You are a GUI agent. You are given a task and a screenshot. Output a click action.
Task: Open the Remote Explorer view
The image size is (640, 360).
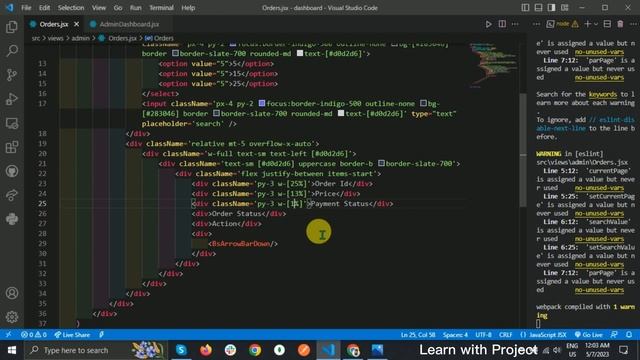(x=12, y=123)
